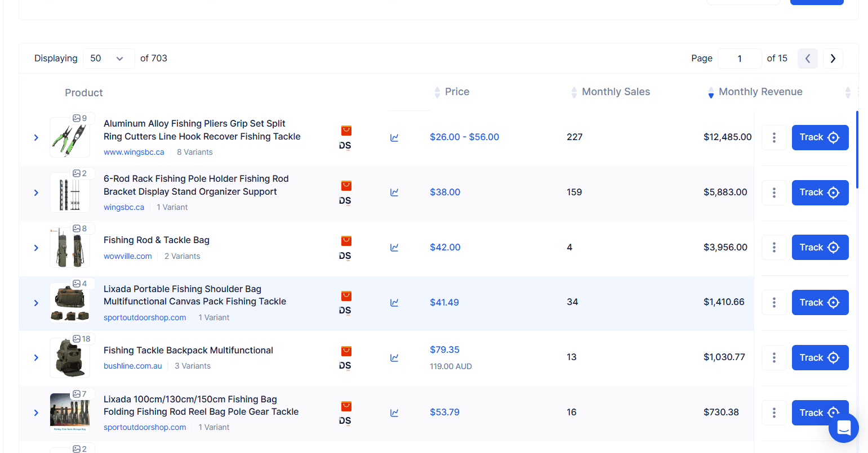Click the $41.49 price
868x453 pixels.
click(x=444, y=303)
